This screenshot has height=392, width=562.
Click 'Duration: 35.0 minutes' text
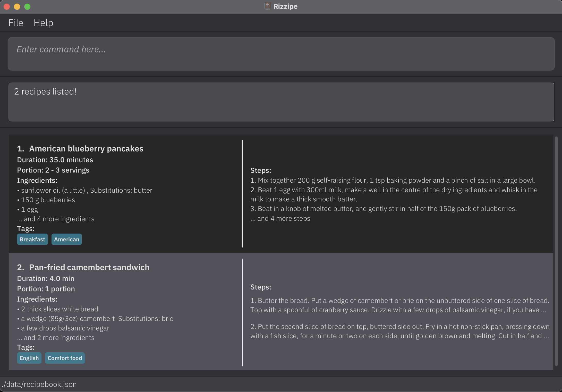(x=55, y=160)
